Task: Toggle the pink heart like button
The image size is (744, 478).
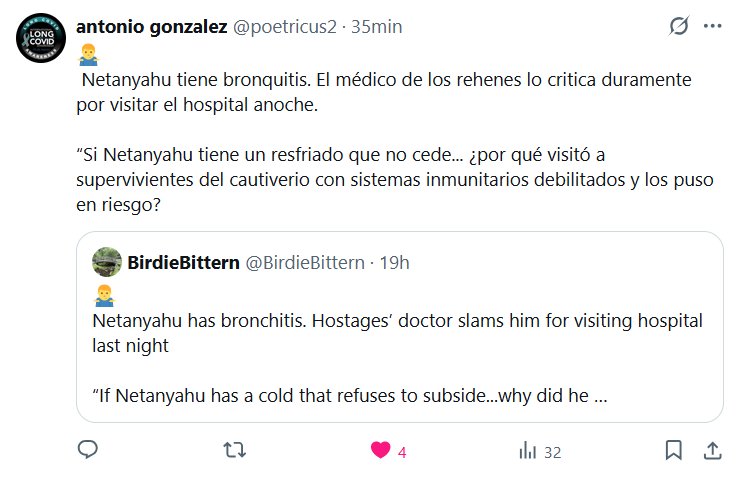Action: 380,450
